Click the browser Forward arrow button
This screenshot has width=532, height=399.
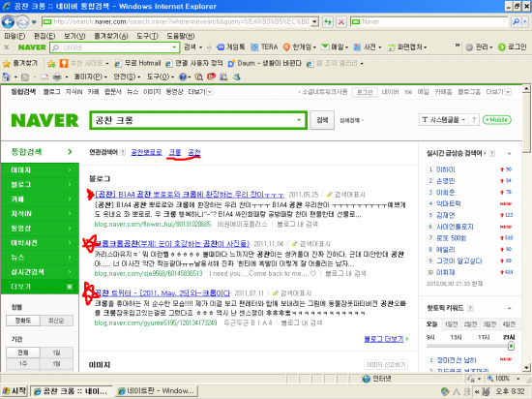(x=22, y=22)
